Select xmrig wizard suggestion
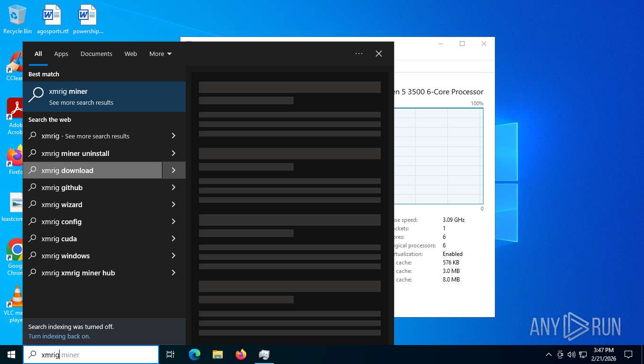 [92, 204]
